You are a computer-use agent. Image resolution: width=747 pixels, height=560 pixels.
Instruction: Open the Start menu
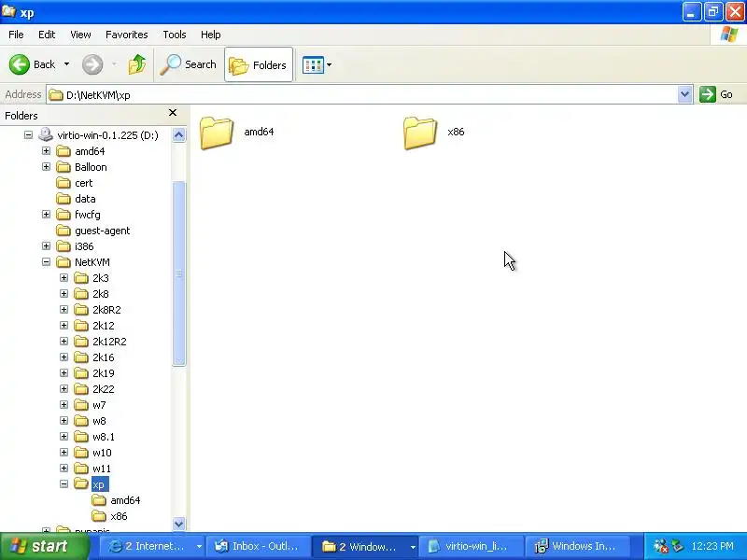point(44,546)
